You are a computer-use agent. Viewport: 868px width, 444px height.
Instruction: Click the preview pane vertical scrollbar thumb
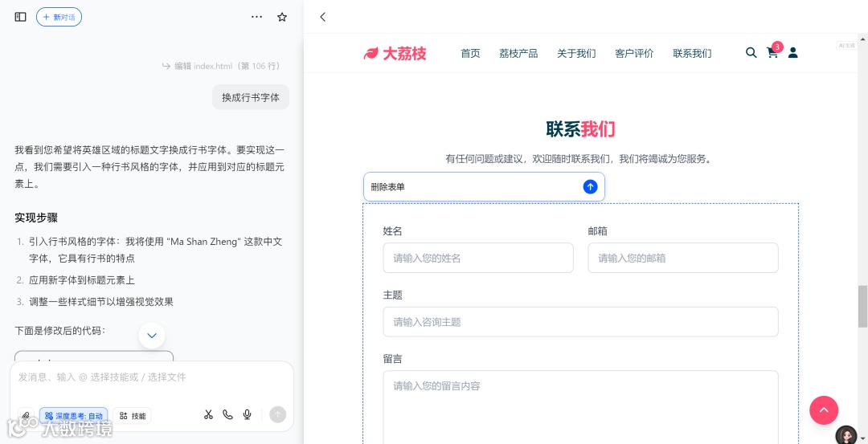coord(862,307)
